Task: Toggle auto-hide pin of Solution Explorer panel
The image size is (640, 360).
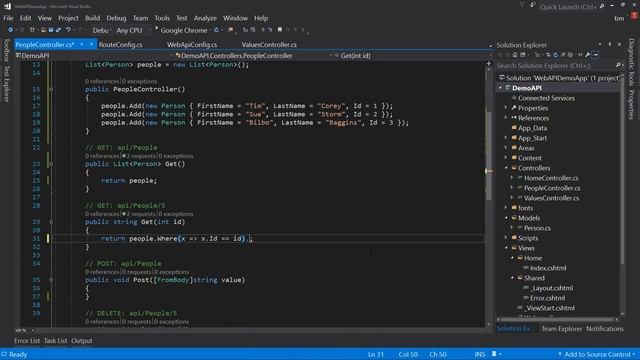Action: (x=610, y=44)
